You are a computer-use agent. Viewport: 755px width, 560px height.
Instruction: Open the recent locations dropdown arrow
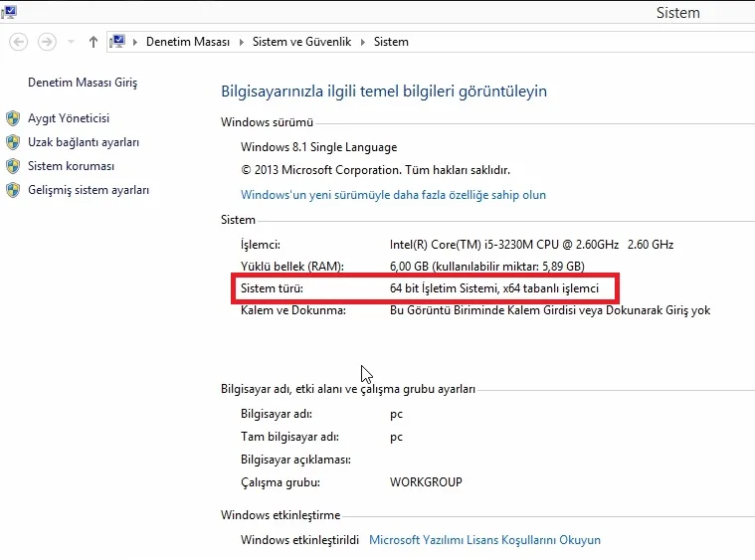tap(72, 42)
